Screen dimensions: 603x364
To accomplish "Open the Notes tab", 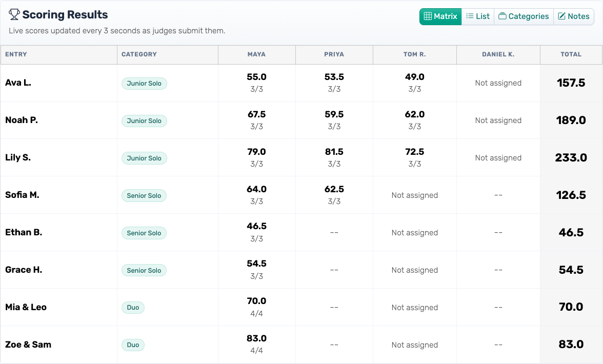I will 574,16.
